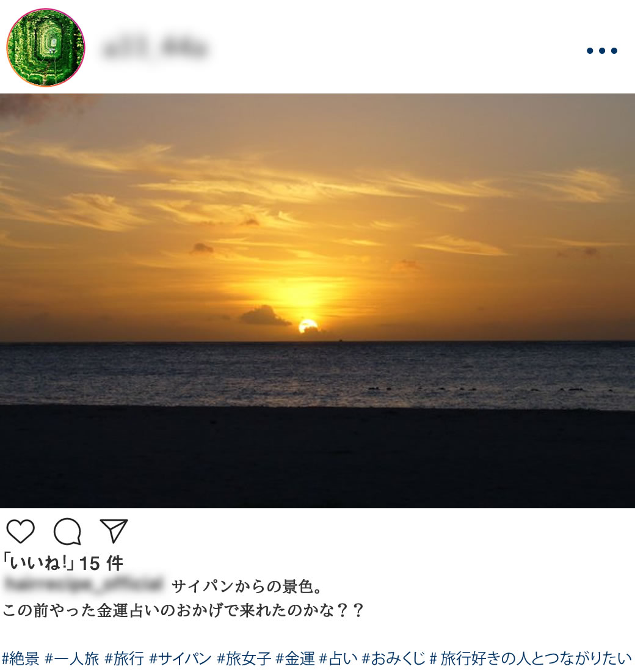Select the caption text サイパンからの景色
The image size is (635, 672).
pos(242,586)
